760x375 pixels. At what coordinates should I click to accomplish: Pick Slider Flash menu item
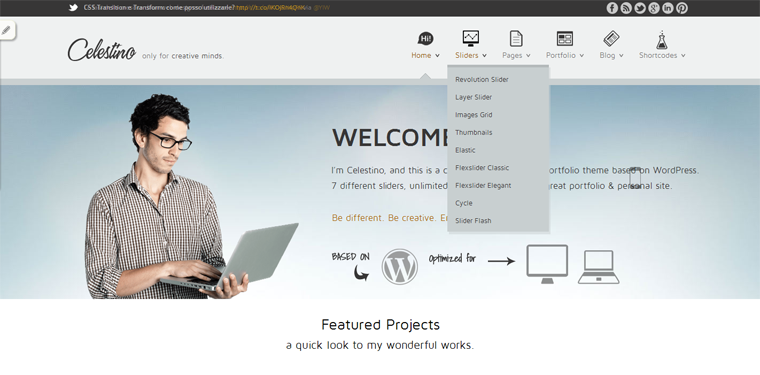click(x=473, y=220)
